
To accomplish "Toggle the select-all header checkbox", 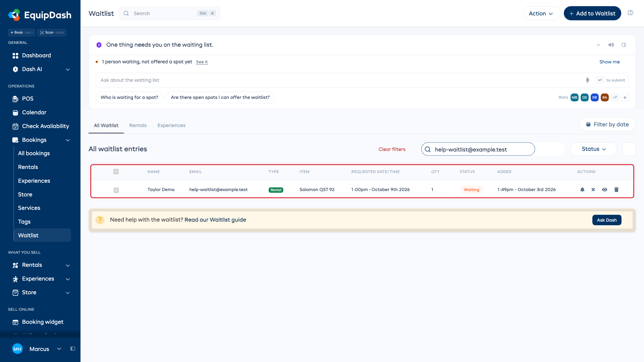I will [x=116, y=172].
